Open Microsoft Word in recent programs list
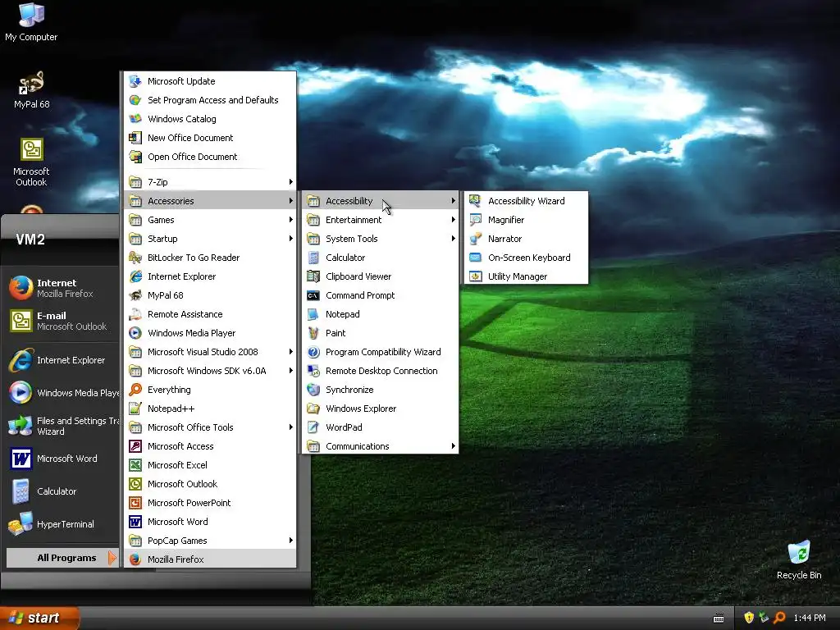 tap(62, 459)
